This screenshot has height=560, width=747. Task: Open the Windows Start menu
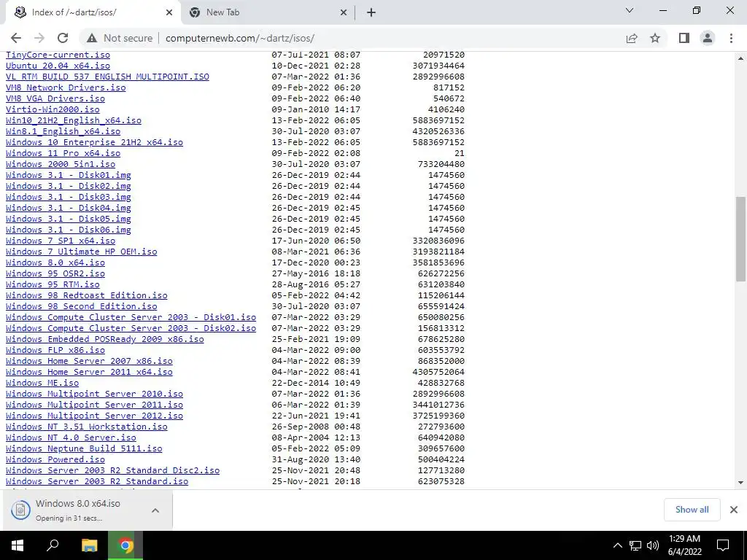[18, 545]
